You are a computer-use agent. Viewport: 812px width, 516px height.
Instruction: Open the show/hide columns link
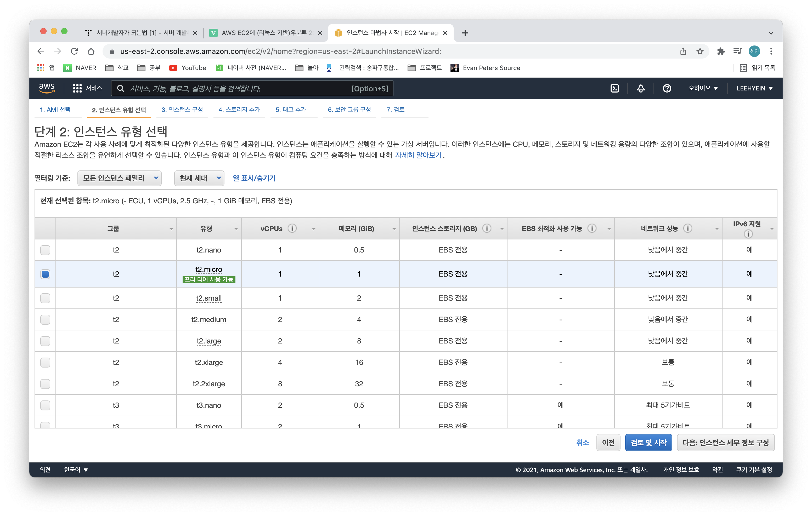pos(254,178)
